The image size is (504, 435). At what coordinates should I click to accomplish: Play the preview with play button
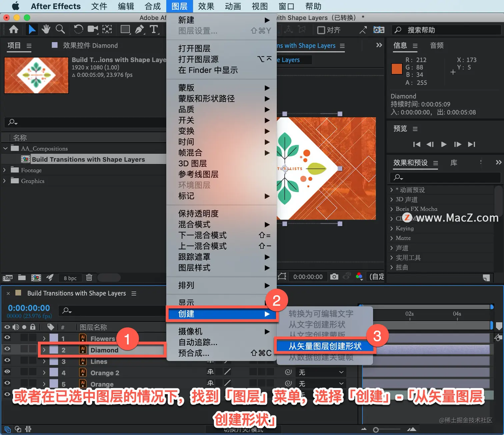point(444,144)
